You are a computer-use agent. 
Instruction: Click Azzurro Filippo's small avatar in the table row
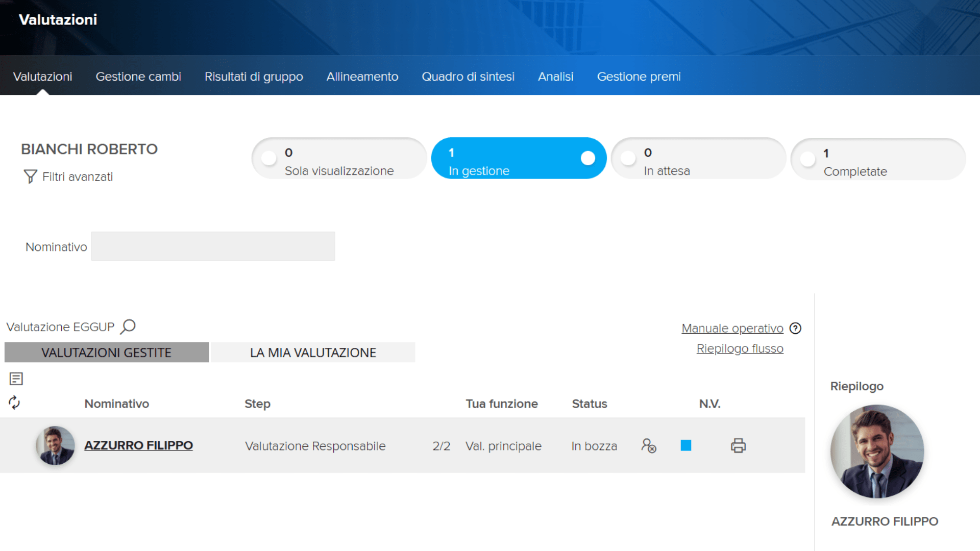click(55, 445)
